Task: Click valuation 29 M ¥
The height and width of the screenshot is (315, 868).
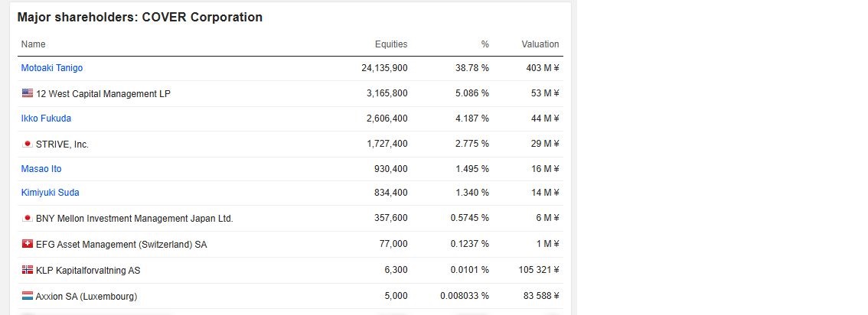Action: pos(545,144)
